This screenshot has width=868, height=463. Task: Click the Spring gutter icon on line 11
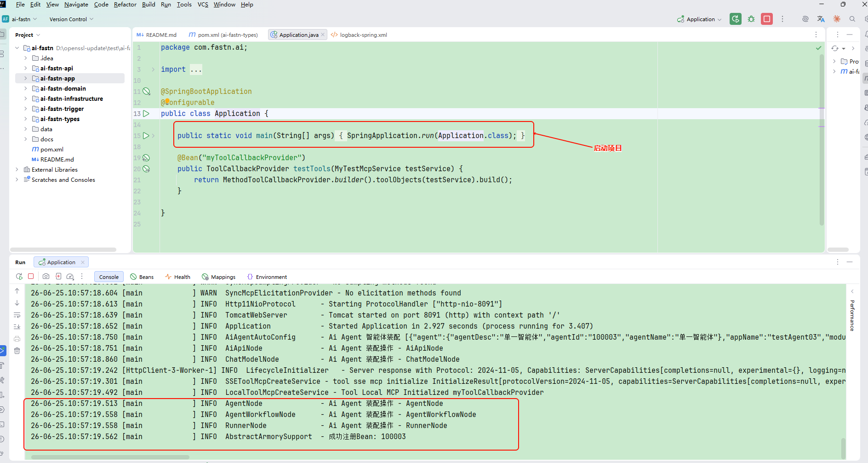point(146,91)
